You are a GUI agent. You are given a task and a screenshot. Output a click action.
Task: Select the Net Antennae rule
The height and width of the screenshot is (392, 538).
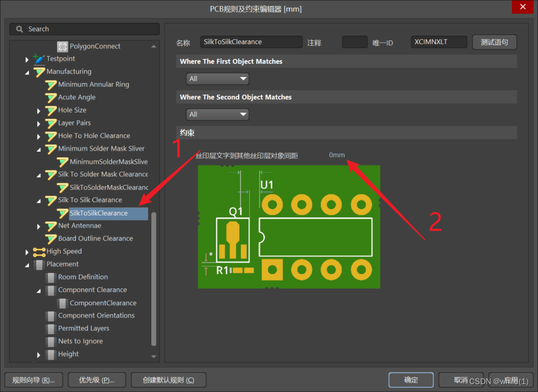80,226
